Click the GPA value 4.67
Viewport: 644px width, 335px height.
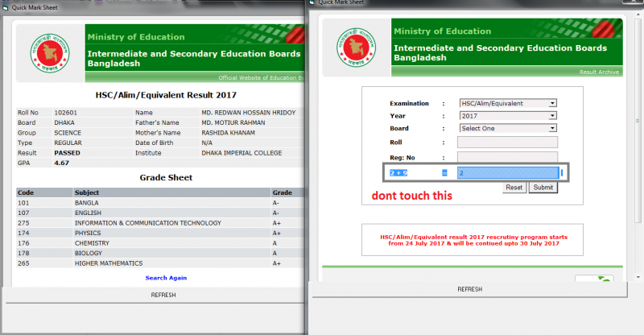click(x=62, y=163)
